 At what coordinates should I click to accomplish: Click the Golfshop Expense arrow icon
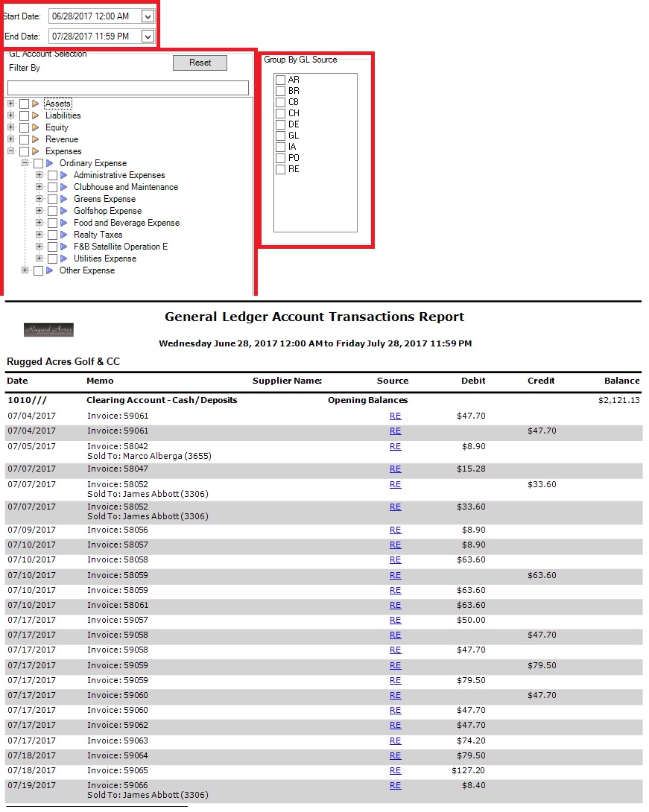[64, 211]
